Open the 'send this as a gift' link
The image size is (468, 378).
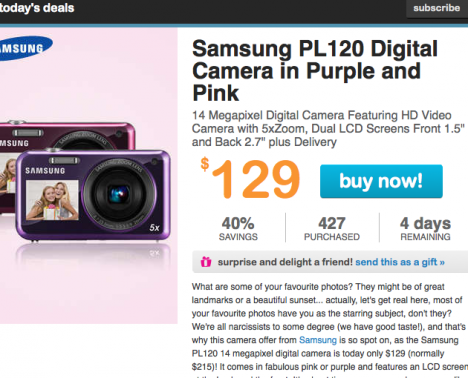(400, 262)
